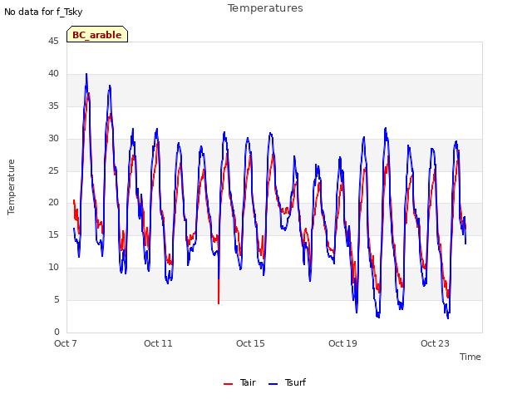Click the 15 y-axis tick label

(53, 234)
